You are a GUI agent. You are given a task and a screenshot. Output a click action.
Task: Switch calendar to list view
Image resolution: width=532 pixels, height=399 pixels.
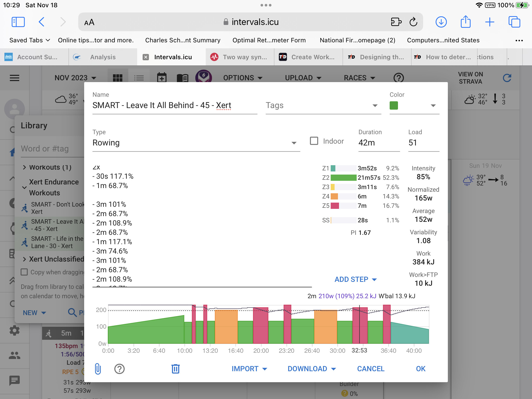[x=139, y=78]
